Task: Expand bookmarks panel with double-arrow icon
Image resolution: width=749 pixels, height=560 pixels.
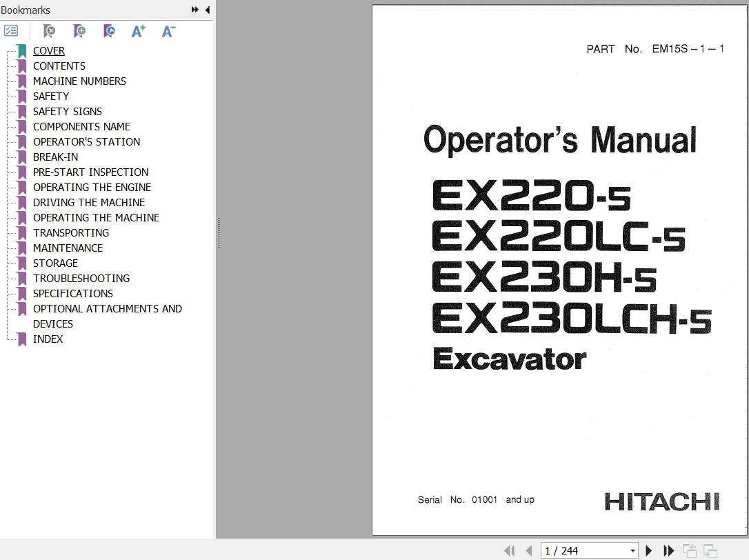Action: [195, 10]
